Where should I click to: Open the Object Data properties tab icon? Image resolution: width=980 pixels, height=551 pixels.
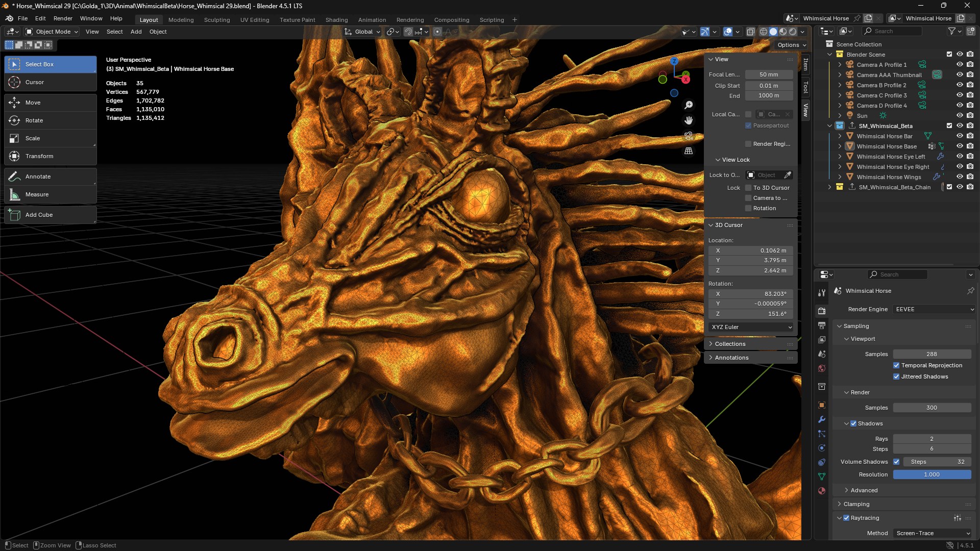822,477
